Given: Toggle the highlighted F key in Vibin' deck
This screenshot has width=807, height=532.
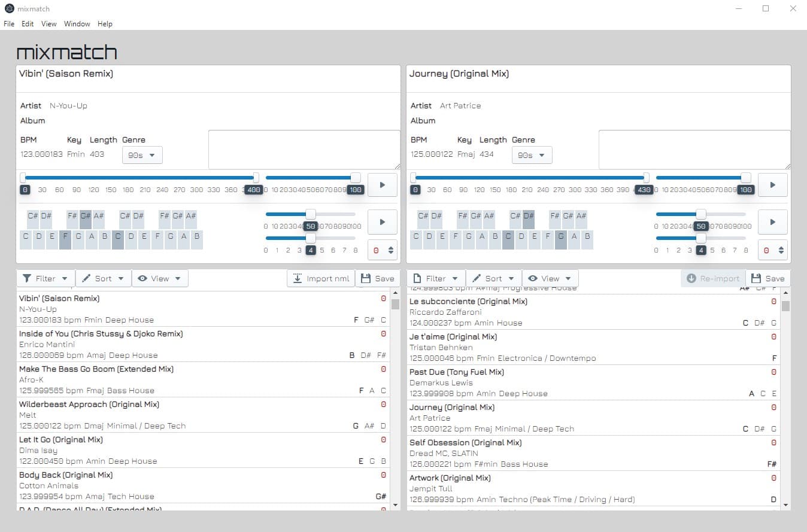Looking at the screenshot, I should 65,239.
